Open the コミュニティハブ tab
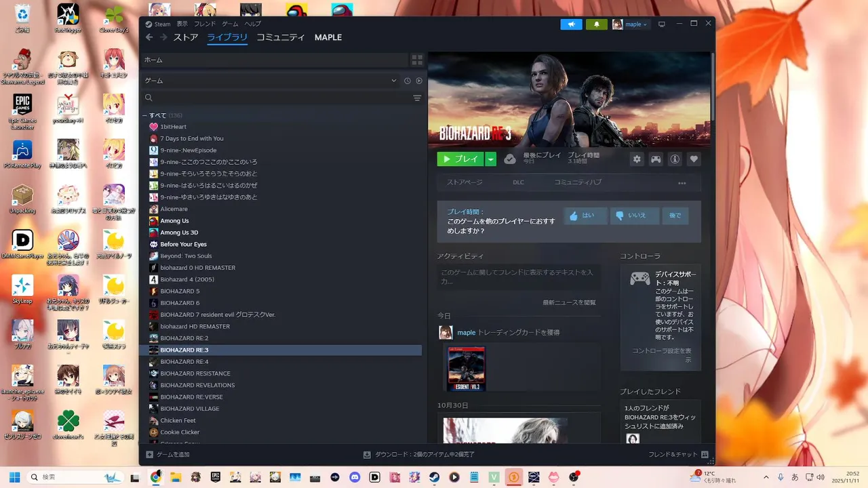 pyautogui.click(x=578, y=182)
